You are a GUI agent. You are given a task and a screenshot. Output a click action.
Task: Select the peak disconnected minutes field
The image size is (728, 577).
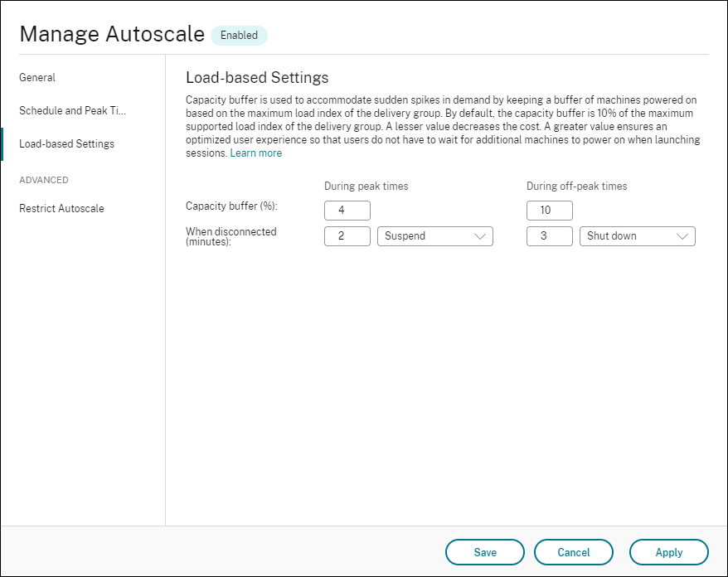tap(347, 235)
